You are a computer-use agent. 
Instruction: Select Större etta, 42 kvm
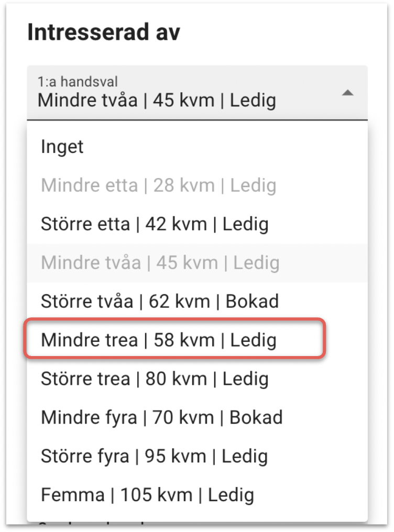[155, 224]
